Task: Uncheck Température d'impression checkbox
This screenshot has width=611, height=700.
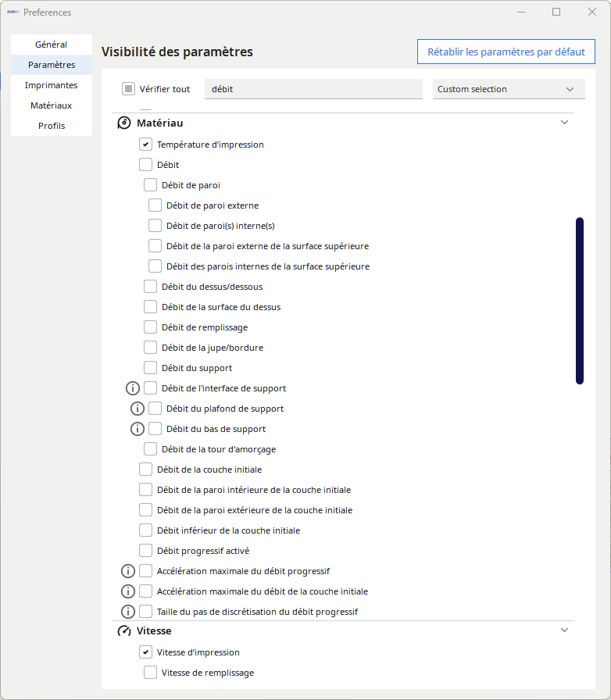Action: pos(145,145)
